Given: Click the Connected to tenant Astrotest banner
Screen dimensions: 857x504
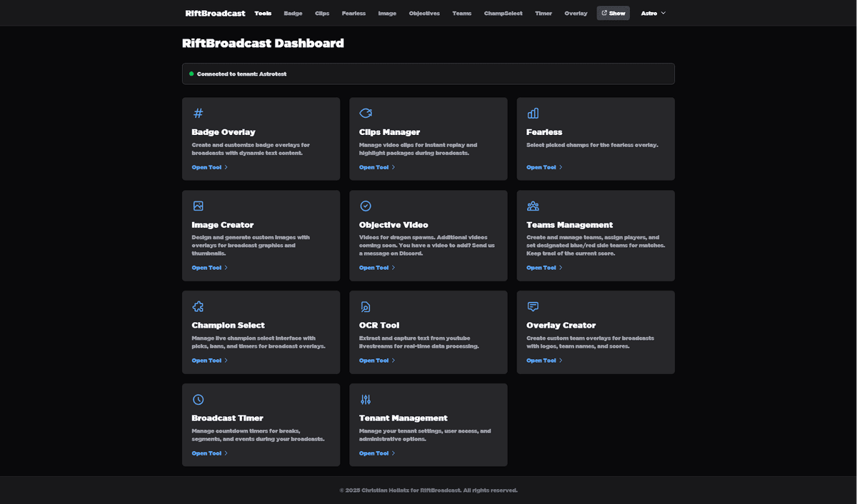Looking at the screenshot, I should (x=428, y=74).
